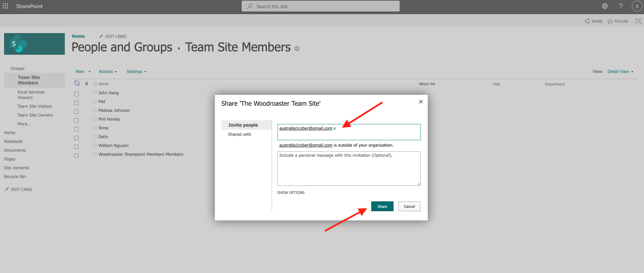Open Team Site Owners group

(35, 115)
